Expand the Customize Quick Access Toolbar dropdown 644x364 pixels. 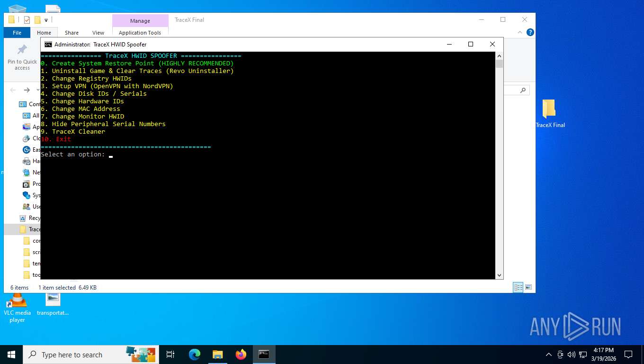[x=46, y=20]
